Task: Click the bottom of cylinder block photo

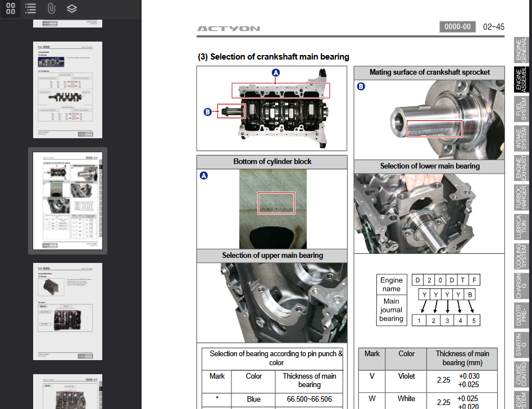Action: coord(273,209)
